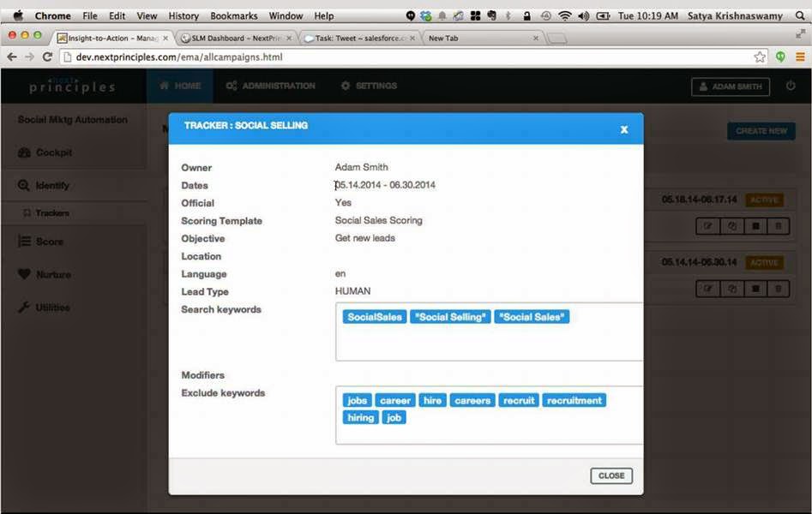Screen dimensions: 812x514
Task: Click stop icon for the 05.14.14-06.30.14 tracker row
Action: point(755,289)
